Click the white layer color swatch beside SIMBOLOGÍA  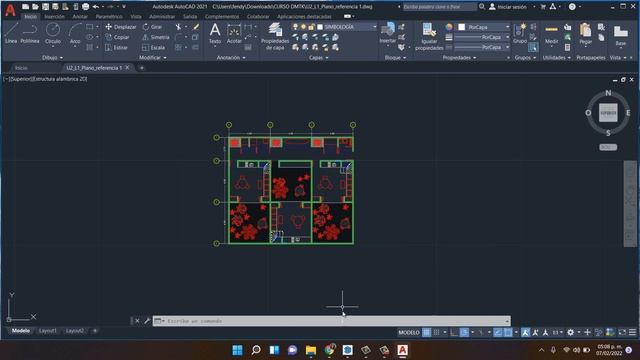coord(320,27)
